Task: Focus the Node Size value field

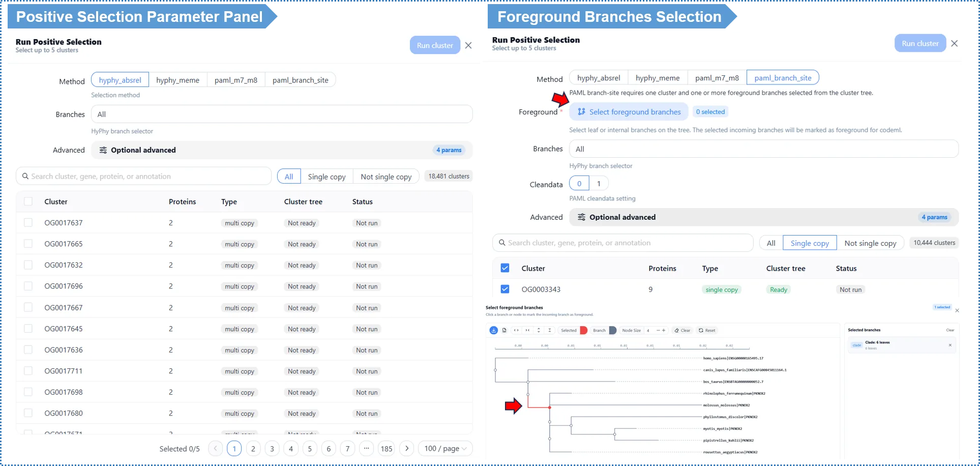Action: point(649,330)
